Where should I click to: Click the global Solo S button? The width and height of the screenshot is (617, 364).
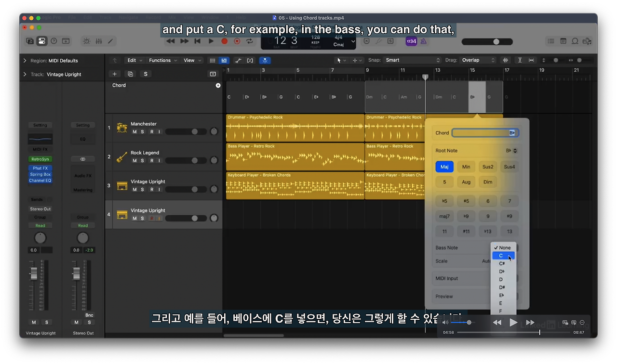[x=146, y=74]
